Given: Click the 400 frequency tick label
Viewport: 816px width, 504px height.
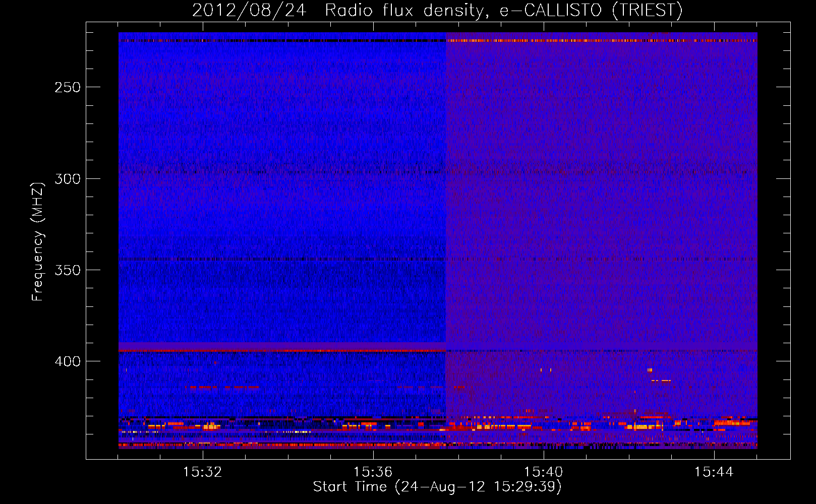Looking at the screenshot, I should (68, 361).
